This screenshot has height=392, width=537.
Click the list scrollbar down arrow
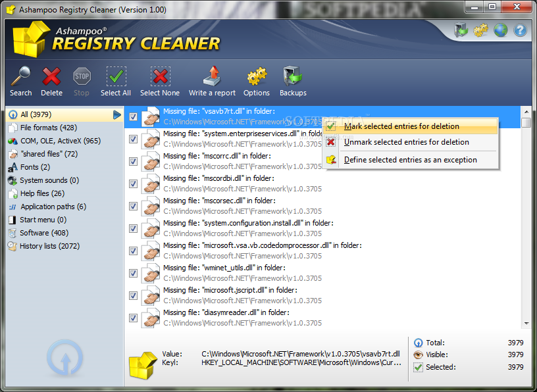526,323
